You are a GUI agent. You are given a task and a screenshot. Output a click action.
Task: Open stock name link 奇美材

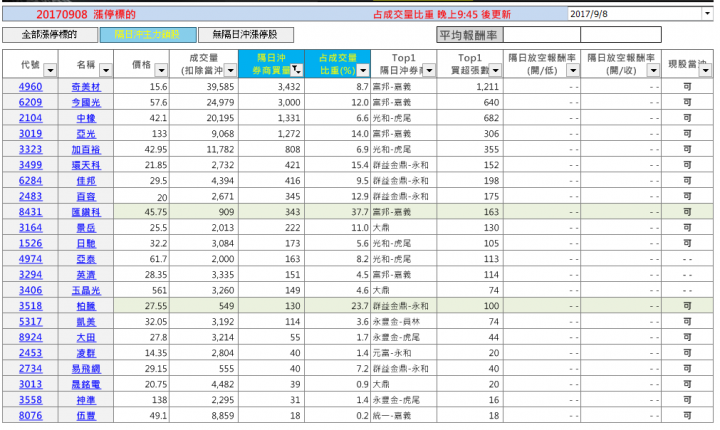point(86,87)
